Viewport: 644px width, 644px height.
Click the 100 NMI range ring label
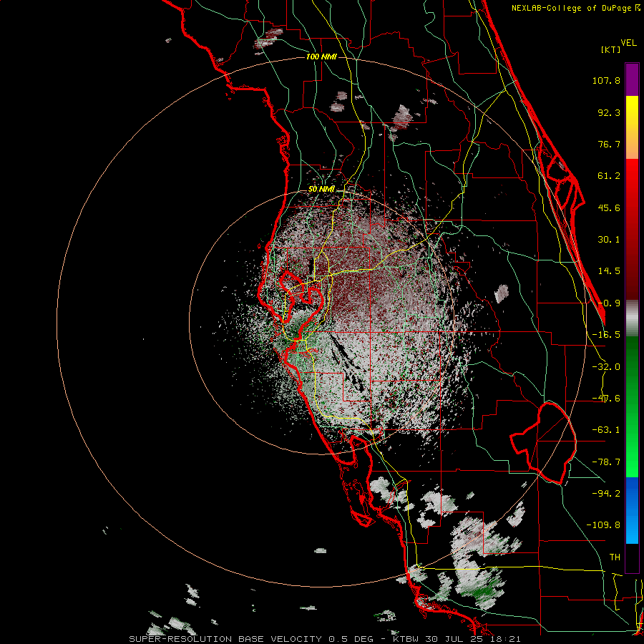coord(321,57)
